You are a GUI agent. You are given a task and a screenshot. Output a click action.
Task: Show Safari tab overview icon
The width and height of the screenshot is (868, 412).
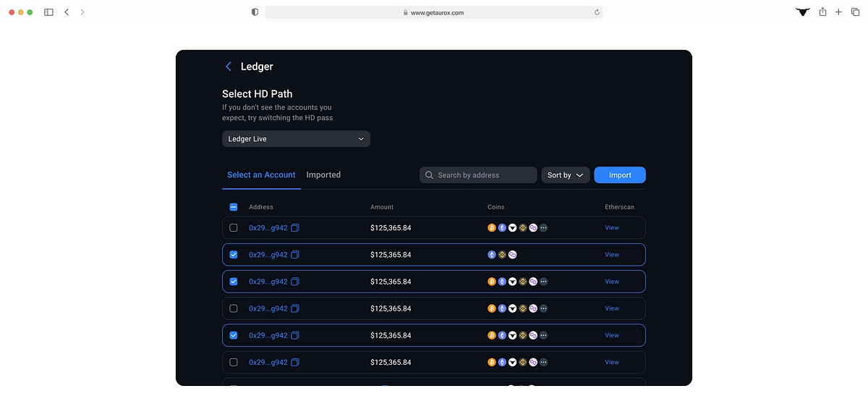[x=855, y=12]
